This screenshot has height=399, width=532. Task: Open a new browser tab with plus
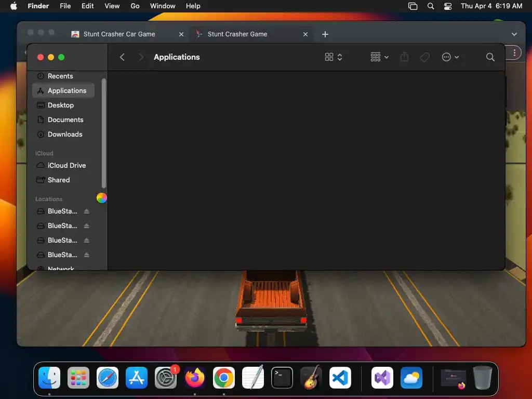point(325,34)
